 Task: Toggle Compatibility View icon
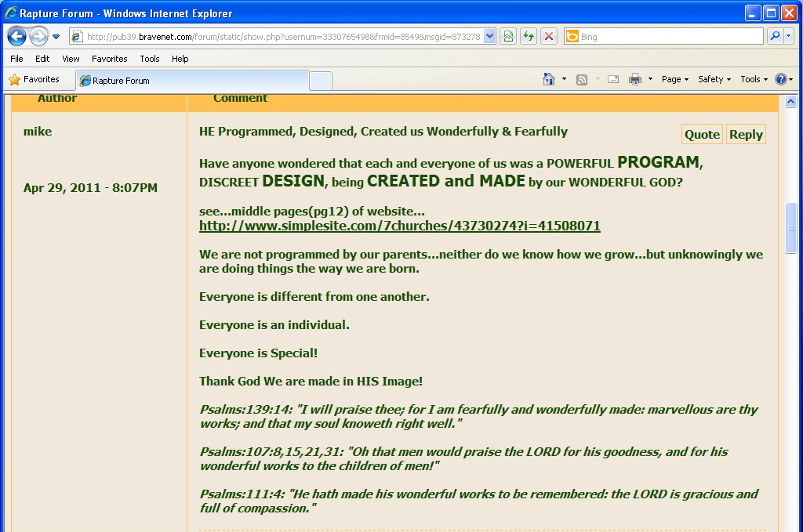[508, 36]
